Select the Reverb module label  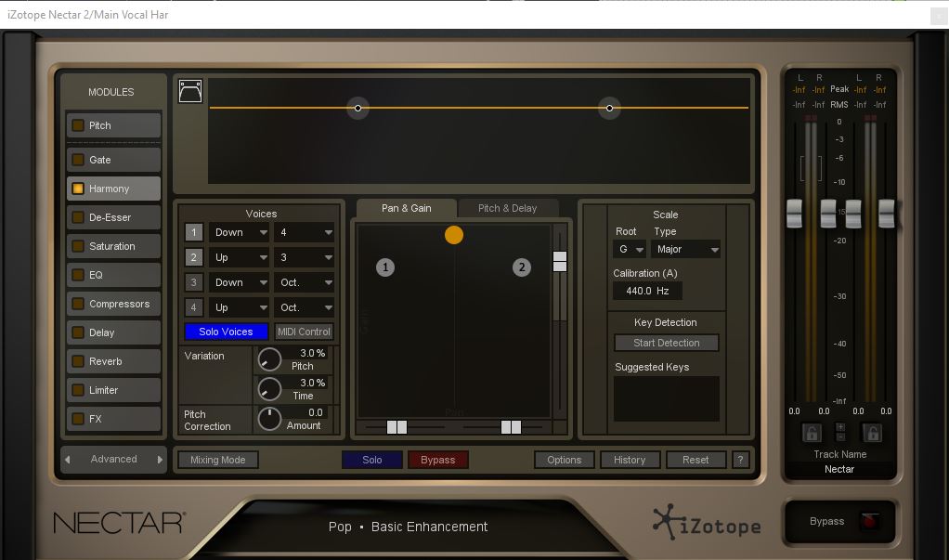click(105, 361)
